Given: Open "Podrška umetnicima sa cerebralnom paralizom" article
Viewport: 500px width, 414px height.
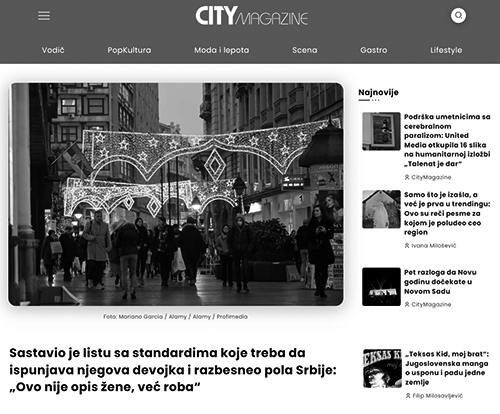Looking at the screenshot, I should coord(447,140).
